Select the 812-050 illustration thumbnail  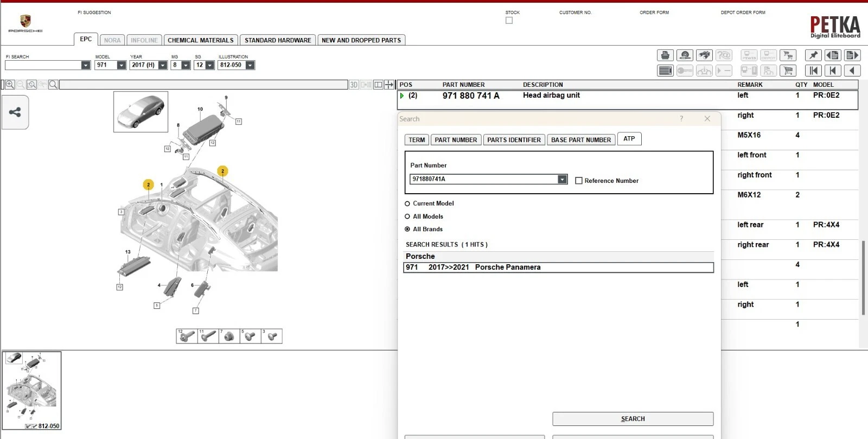coord(32,391)
